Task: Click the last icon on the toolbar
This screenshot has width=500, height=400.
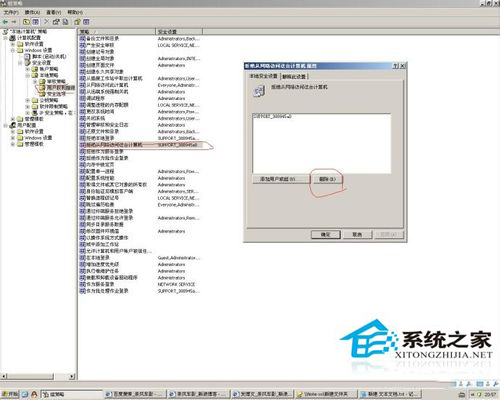Action: click(x=86, y=22)
